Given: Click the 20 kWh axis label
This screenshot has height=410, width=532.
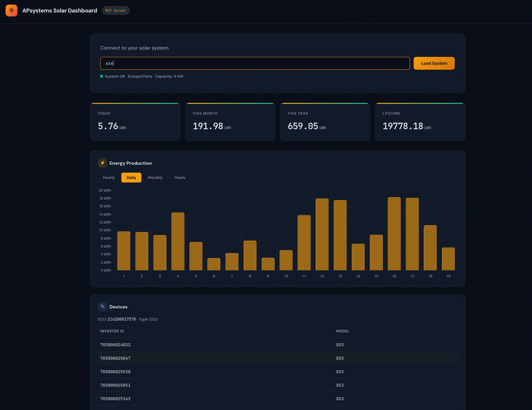Looking at the screenshot, I should click(x=105, y=190).
